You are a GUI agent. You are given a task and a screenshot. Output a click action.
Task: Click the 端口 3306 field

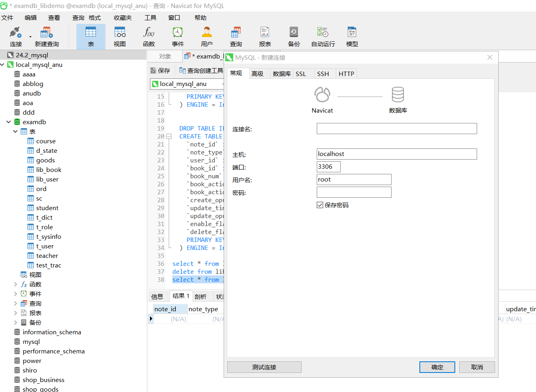pos(329,167)
